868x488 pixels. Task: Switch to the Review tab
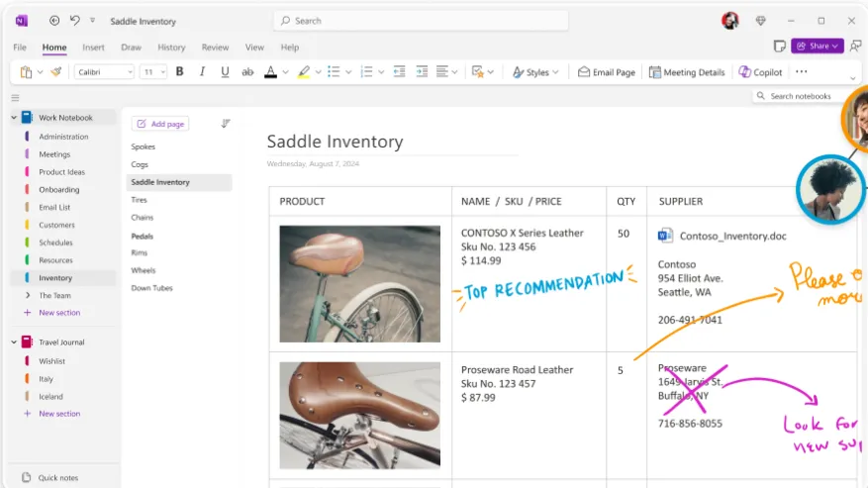pos(216,48)
